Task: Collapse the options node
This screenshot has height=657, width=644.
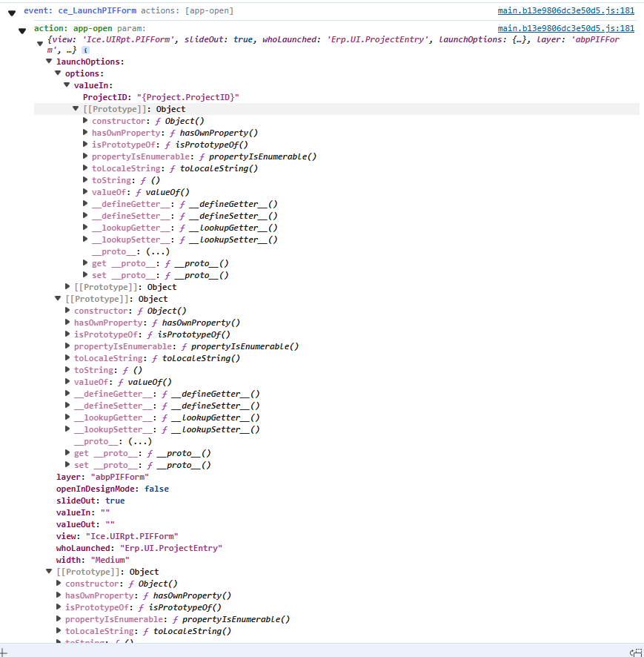Action: [58, 73]
